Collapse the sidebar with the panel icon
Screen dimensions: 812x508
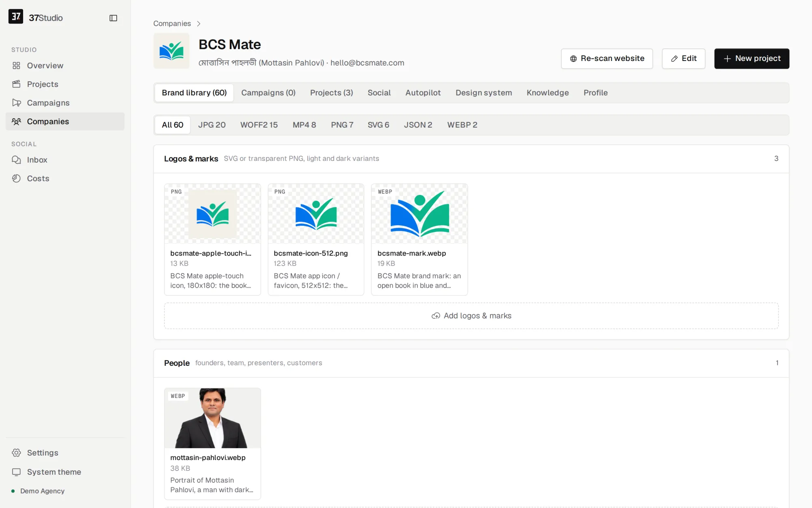(x=113, y=18)
